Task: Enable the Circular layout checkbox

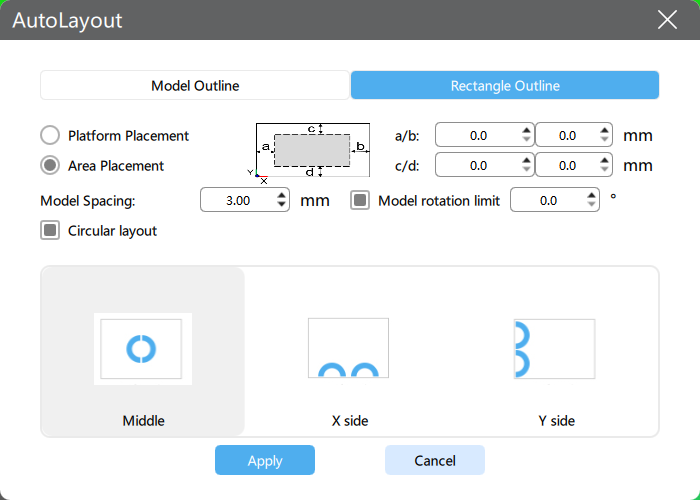Action: pyautogui.click(x=50, y=230)
